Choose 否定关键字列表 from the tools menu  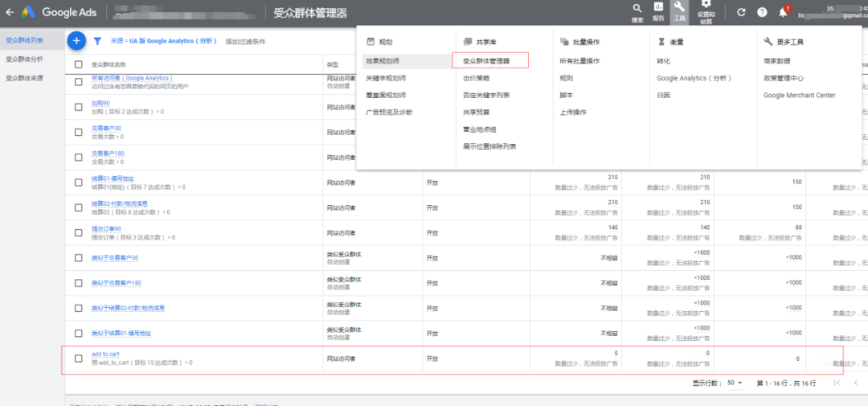pyautogui.click(x=486, y=95)
